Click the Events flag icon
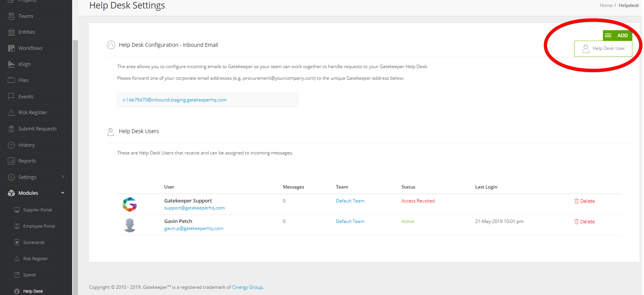This screenshot has width=644, height=295. click(11, 96)
